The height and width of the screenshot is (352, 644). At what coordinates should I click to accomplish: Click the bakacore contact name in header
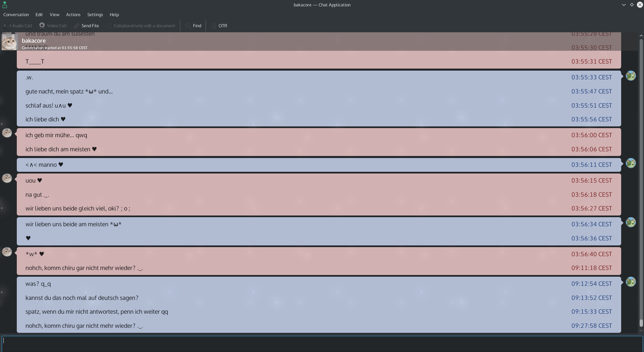pos(34,41)
